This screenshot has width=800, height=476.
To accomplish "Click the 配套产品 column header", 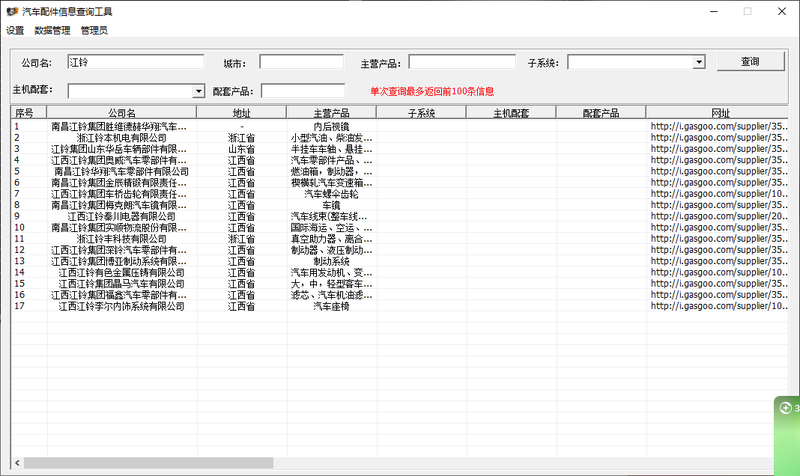I will tap(601, 113).
